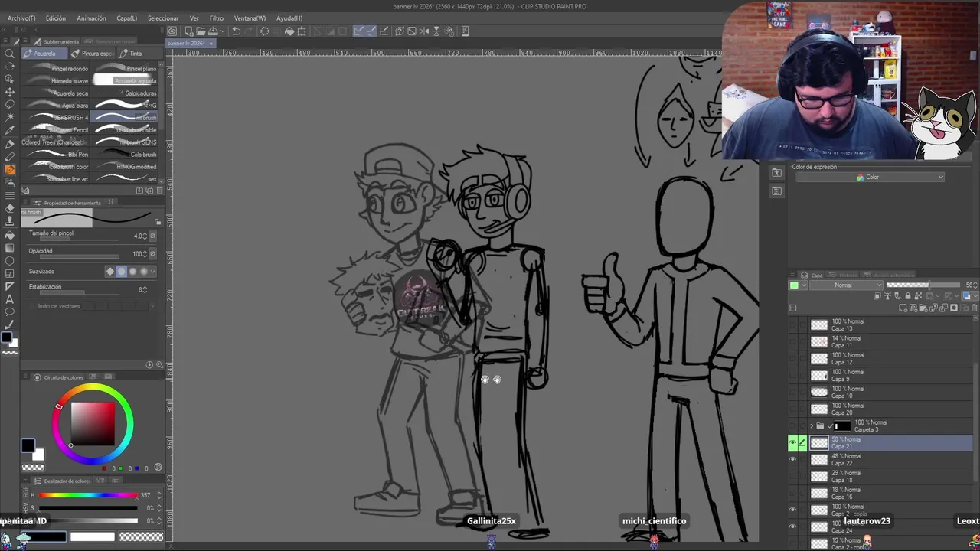This screenshot has width=980, height=551.
Task: Click the New file toolbar icon
Action: [189, 31]
